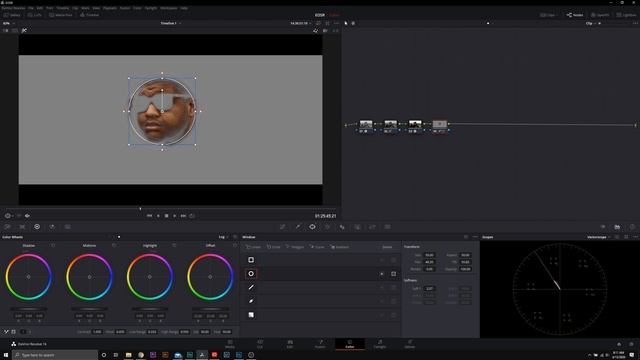Viewport: 640px width, 360px height.
Task: Add a Polygon window
Action: pyautogui.click(x=295, y=247)
